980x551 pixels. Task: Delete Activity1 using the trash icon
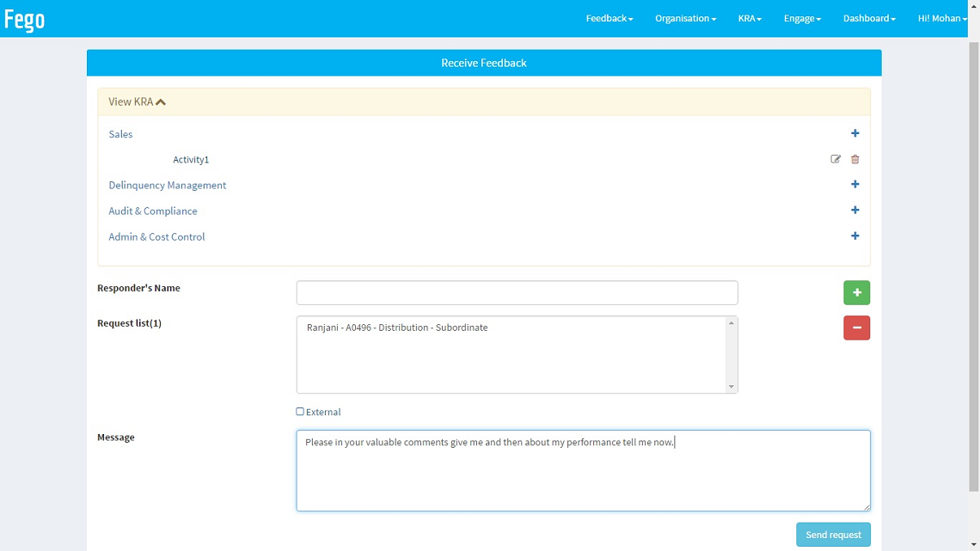click(x=854, y=159)
